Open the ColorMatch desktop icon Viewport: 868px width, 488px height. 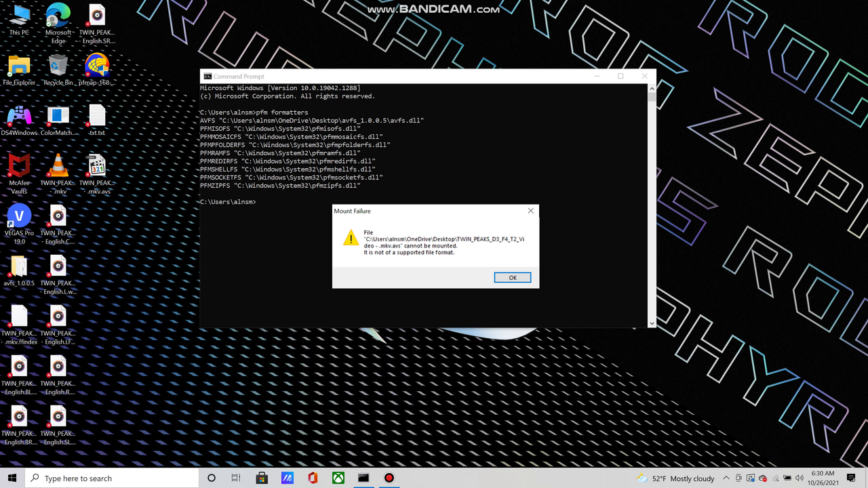[x=58, y=121]
